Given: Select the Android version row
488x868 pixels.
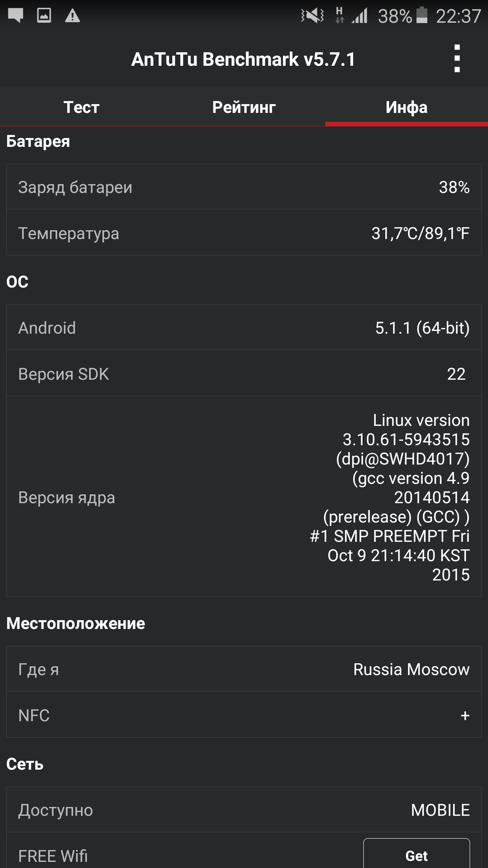Looking at the screenshot, I should 244,328.
